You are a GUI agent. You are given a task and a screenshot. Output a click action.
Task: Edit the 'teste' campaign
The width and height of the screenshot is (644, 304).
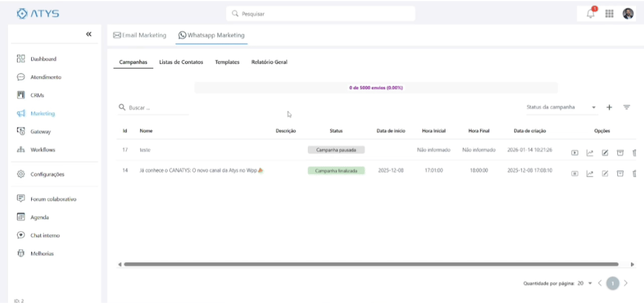click(x=605, y=153)
